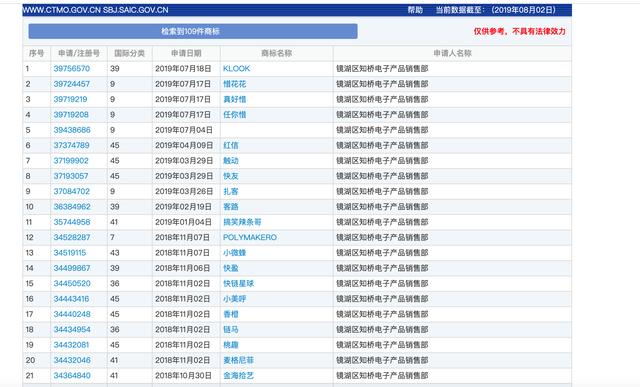The image size is (640, 387).
Task: Open registration number 34434954
Action: [x=72, y=329]
